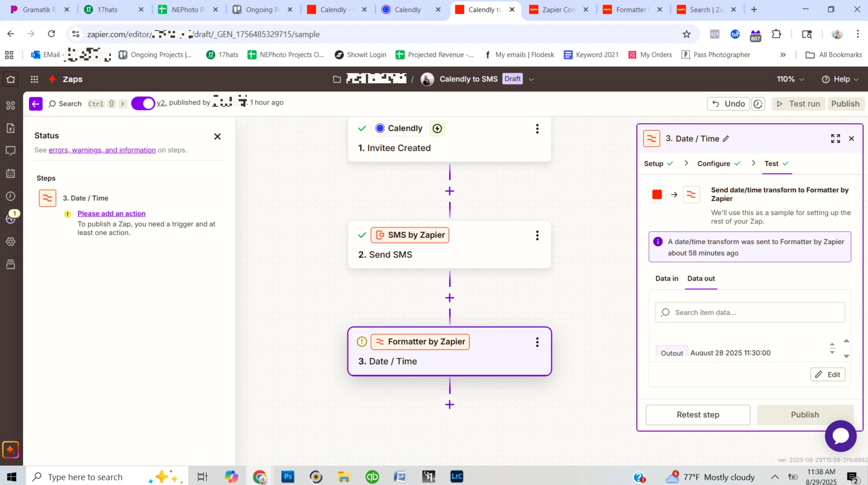
Task: Open the sidebar versions stack icon
Action: tap(10, 264)
